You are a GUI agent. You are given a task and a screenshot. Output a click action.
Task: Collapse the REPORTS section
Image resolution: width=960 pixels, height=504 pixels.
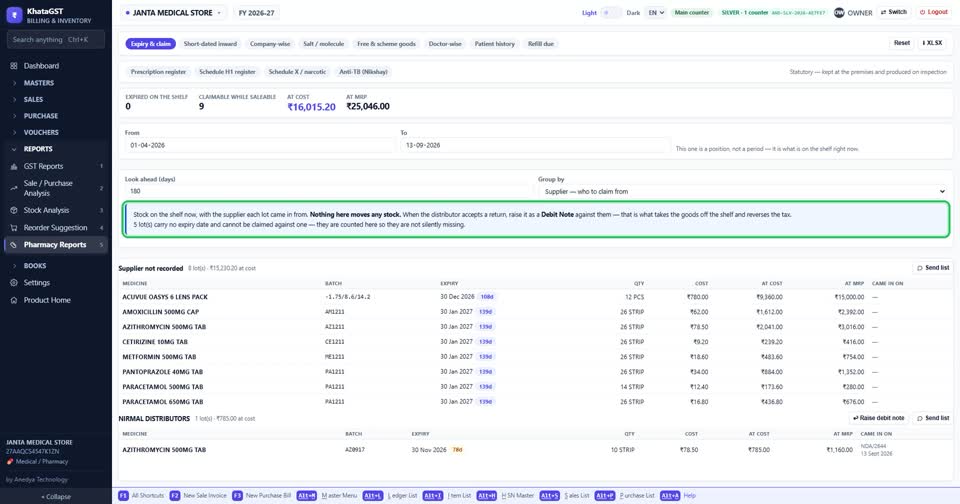point(55,149)
